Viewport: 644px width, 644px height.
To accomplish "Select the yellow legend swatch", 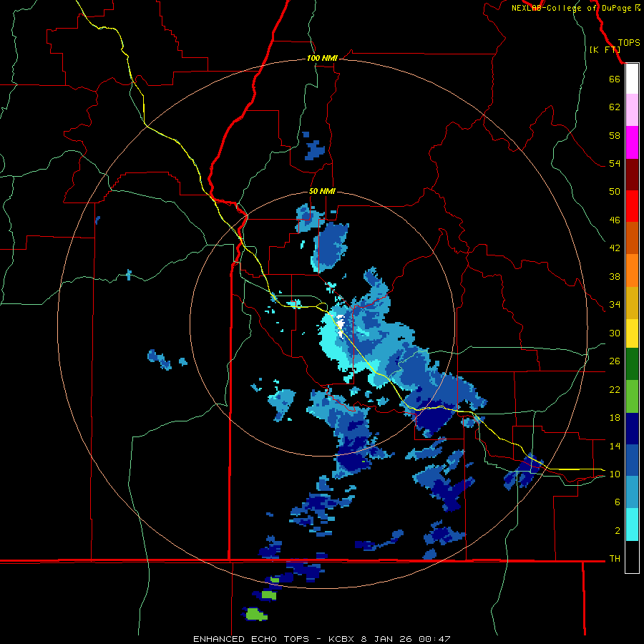I will (632, 333).
